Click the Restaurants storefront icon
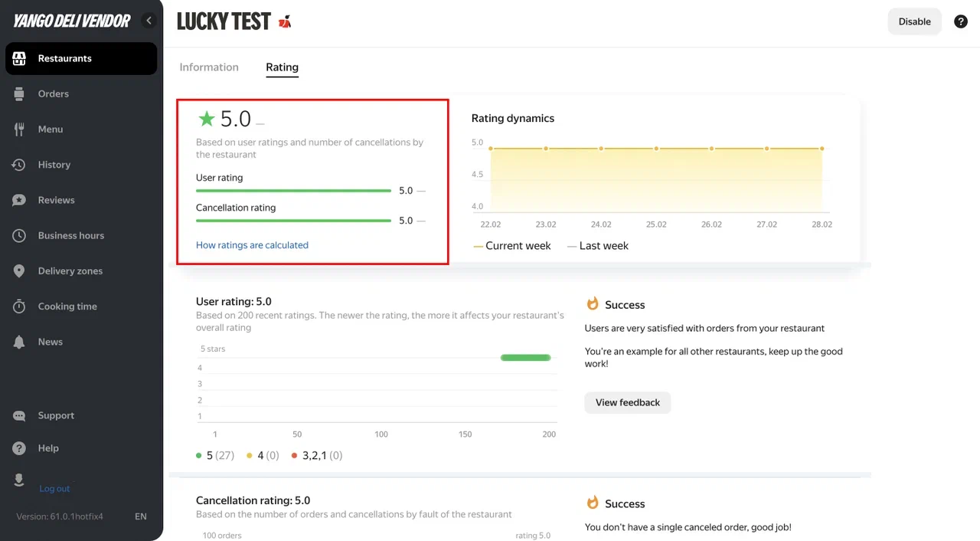The image size is (980, 541). tap(20, 58)
